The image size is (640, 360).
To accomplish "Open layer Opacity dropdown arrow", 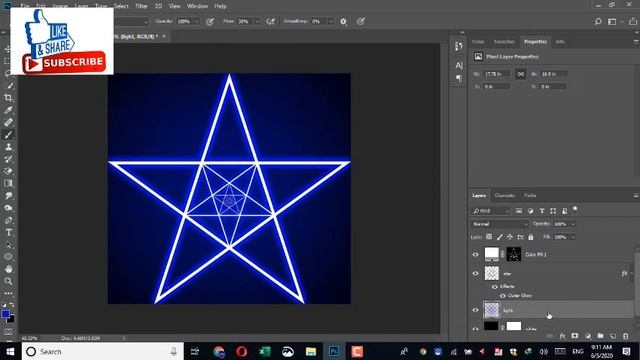I will (x=573, y=224).
